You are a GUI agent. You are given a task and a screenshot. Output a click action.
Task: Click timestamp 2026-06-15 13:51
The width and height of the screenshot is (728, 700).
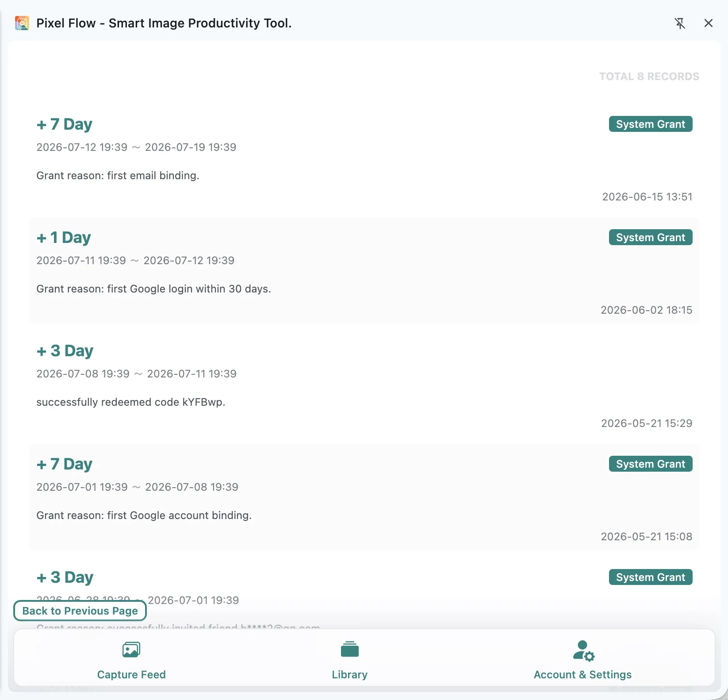coord(647,196)
